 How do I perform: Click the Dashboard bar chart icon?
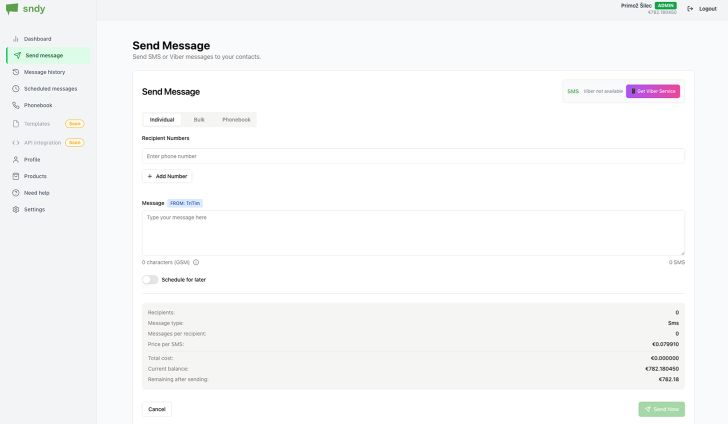(x=16, y=39)
